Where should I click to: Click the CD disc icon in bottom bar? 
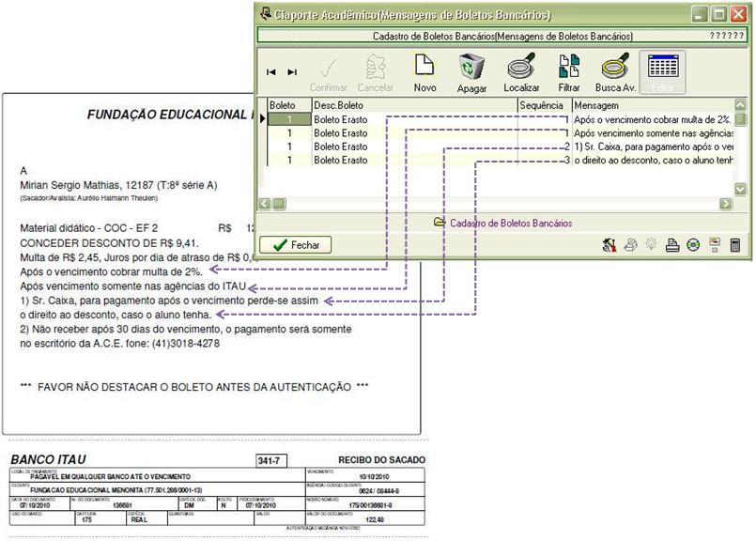(x=693, y=245)
